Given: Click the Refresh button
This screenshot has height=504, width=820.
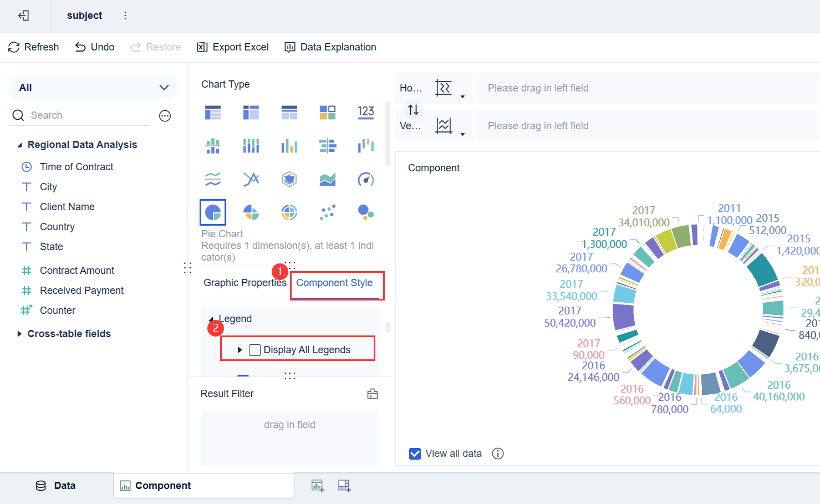Looking at the screenshot, I should (34, 47).
